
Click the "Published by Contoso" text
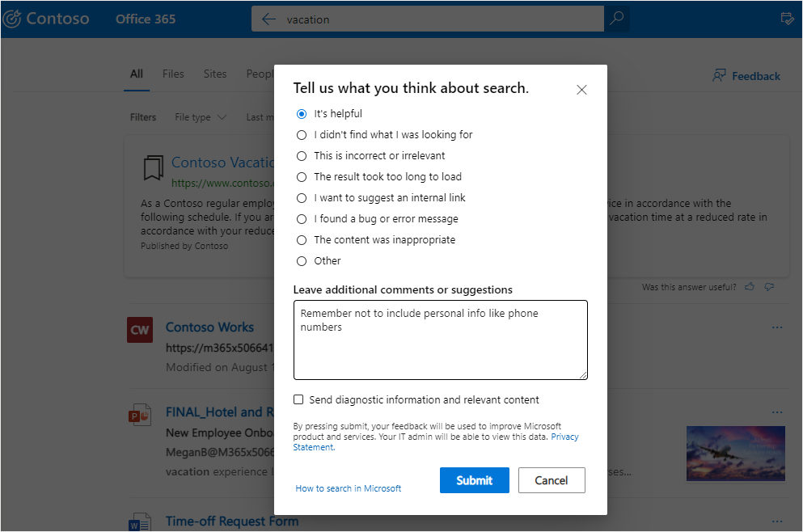(184, 246)
